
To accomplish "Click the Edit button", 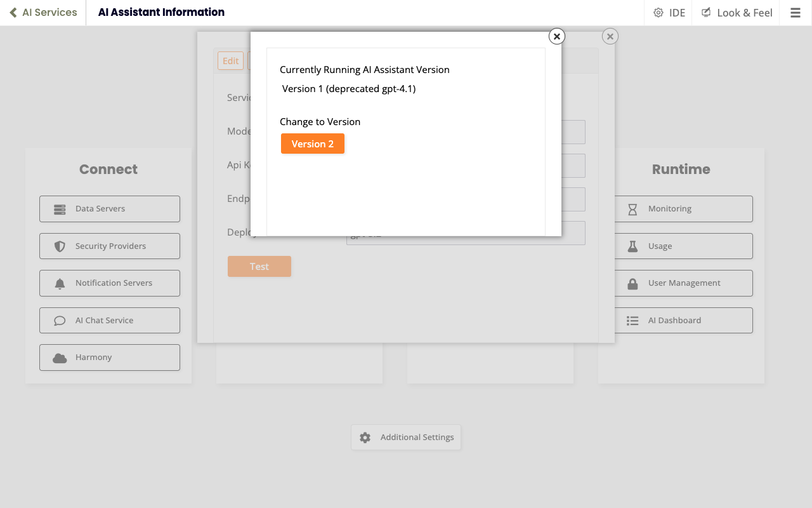I will [230, 61].
